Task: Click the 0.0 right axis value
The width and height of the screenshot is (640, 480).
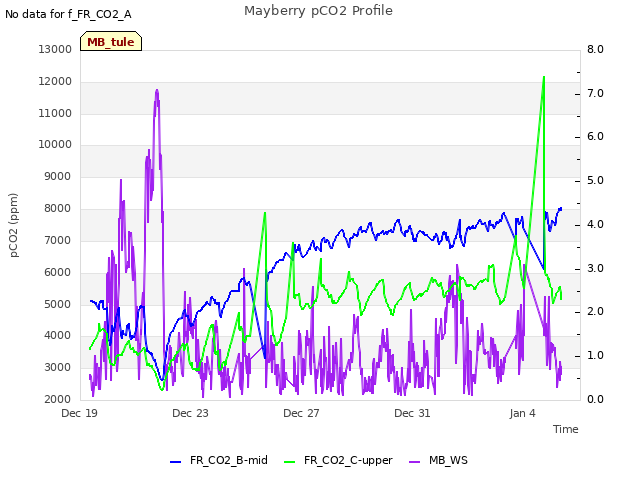Action: pyautogui.click(x=595, y=399)
